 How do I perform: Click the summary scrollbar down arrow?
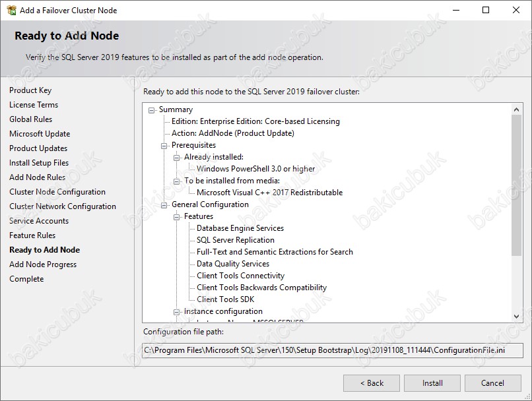[516, 317]
